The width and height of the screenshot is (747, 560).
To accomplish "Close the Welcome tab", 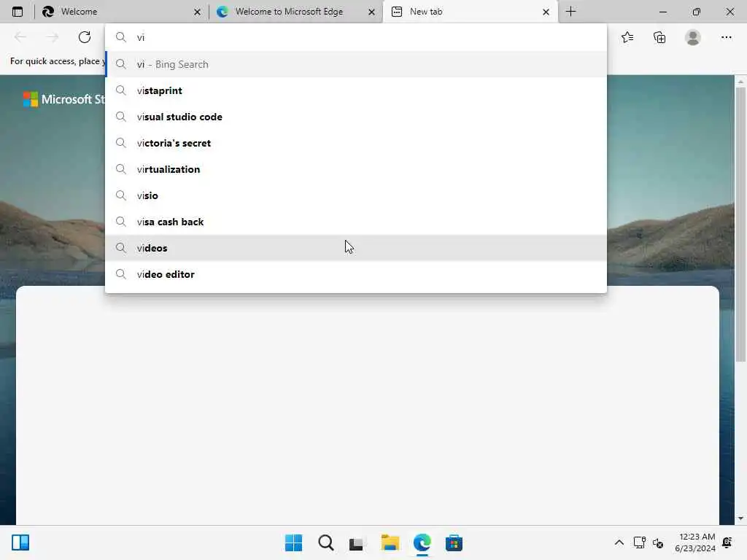I will (197, 12).
